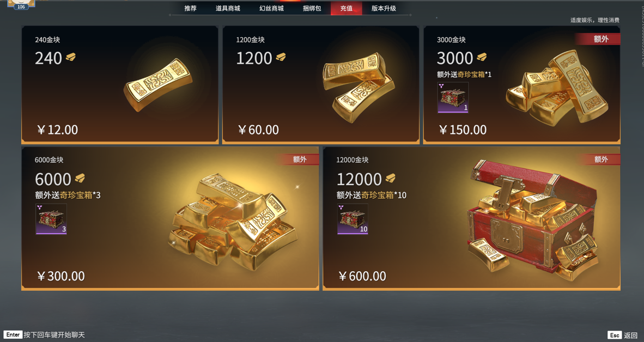
Task: Click the player avatar showing level 106
Action: (x=21, y=4)
